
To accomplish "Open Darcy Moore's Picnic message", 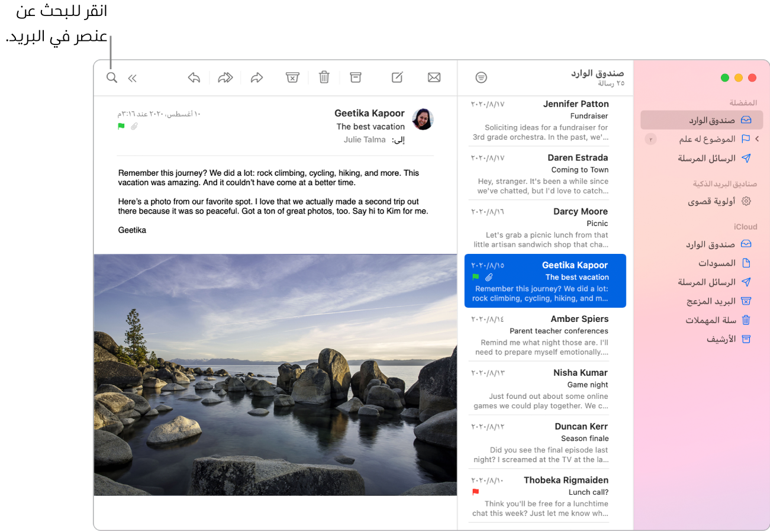I will point(540,227).
